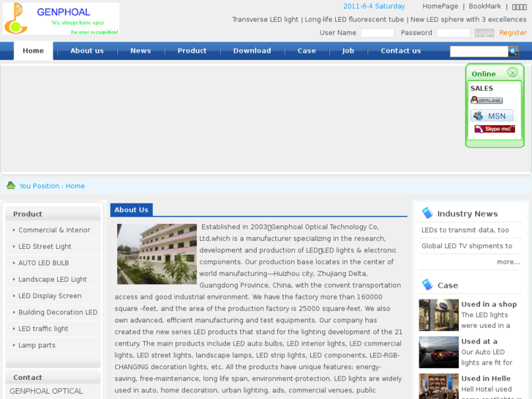Image resolution: width=532 pixels, height=399 pixels.
Task: Open 'LEDs to transmit data, too' news
Action: coord(465,230)
